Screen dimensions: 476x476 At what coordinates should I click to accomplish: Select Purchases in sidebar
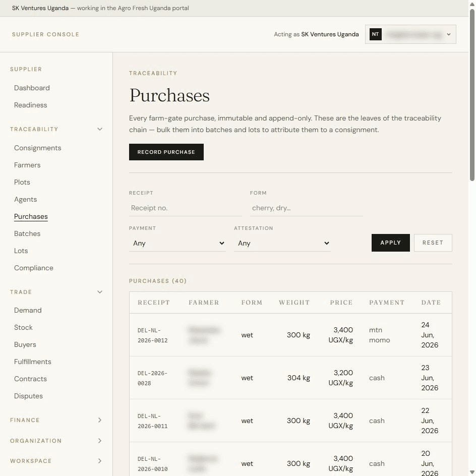point(31,216)
